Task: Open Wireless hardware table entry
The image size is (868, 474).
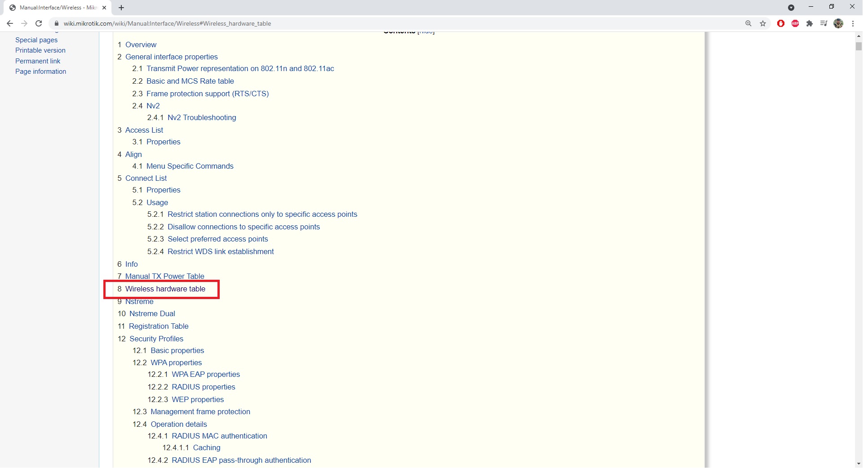Action: [x=166, y=289]
